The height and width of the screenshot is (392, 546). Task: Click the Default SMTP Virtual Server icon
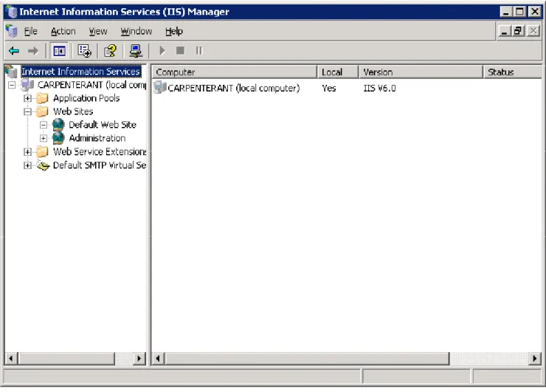pyautogui.click(x=44, y=165)
